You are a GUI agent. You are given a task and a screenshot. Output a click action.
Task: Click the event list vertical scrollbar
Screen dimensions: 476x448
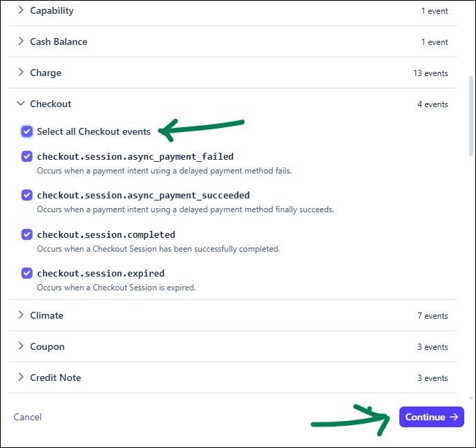pos(471,111)
